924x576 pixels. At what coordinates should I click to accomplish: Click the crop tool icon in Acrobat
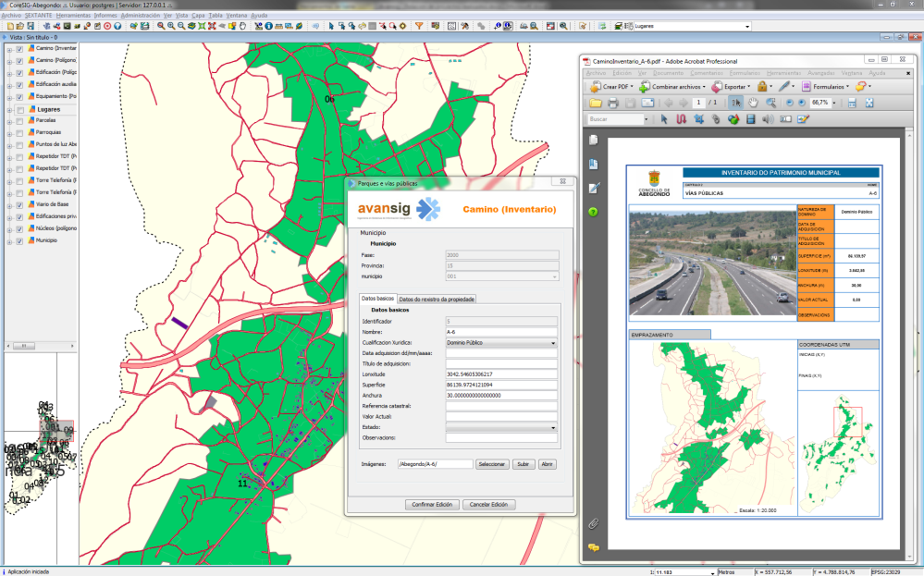699,119
